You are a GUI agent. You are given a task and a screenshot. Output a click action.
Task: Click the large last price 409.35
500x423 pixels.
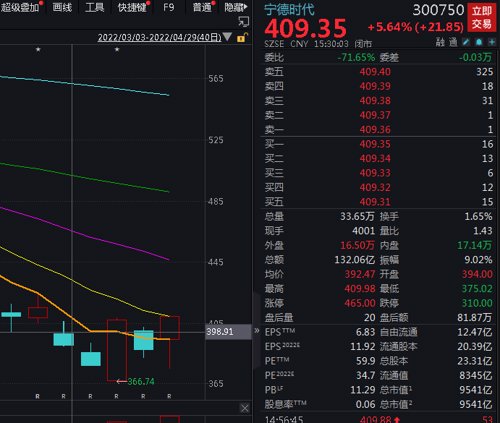point(306,28)
